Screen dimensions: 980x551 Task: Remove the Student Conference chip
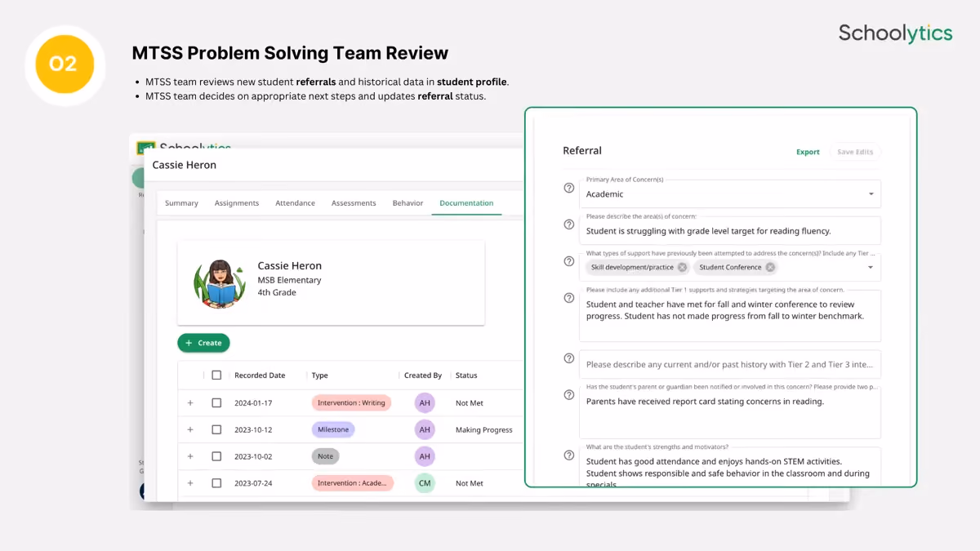770,267
